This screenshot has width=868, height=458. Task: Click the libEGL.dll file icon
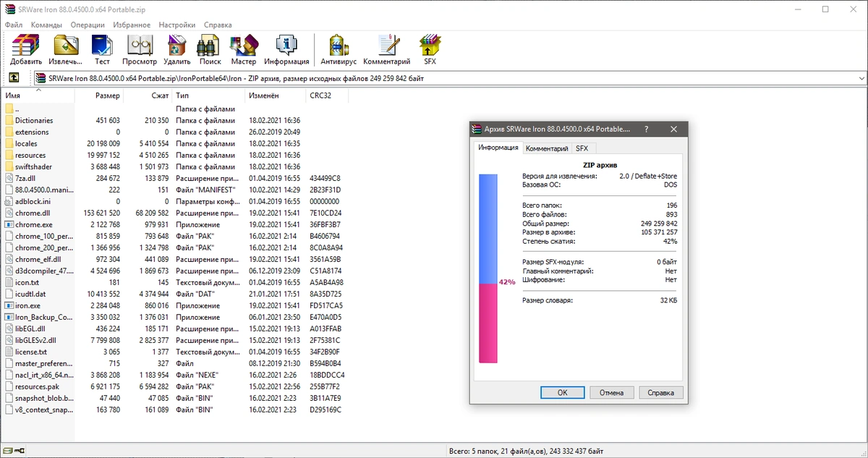click(x=9, y=328)
